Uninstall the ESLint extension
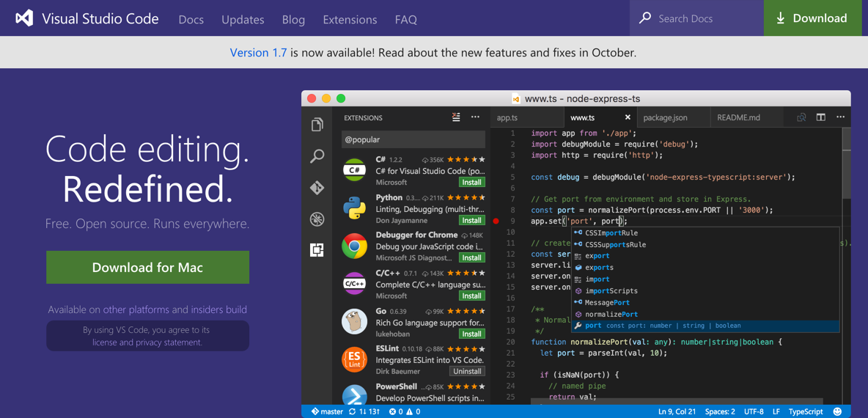This screenshot has height=418, width=868. point(467,371)
